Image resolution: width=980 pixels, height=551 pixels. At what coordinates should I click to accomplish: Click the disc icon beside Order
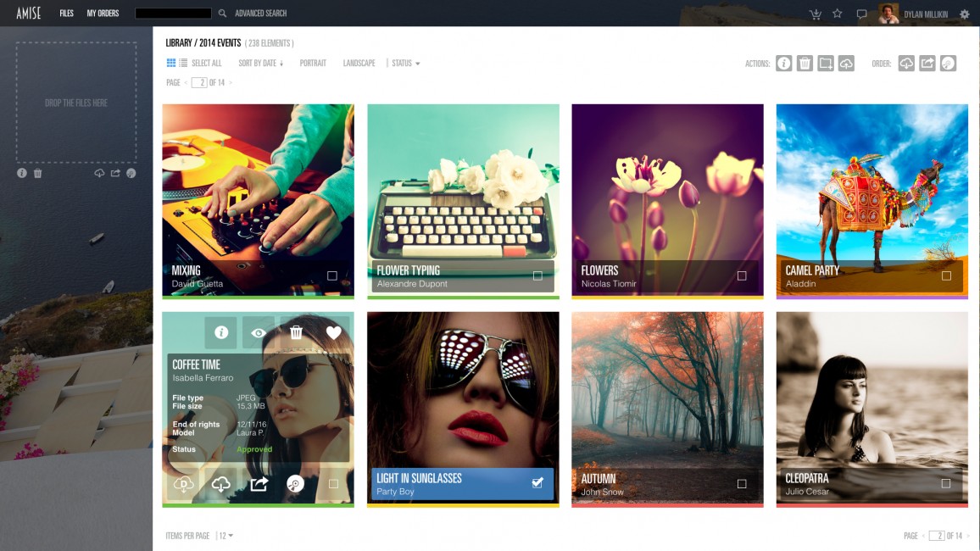948,63
